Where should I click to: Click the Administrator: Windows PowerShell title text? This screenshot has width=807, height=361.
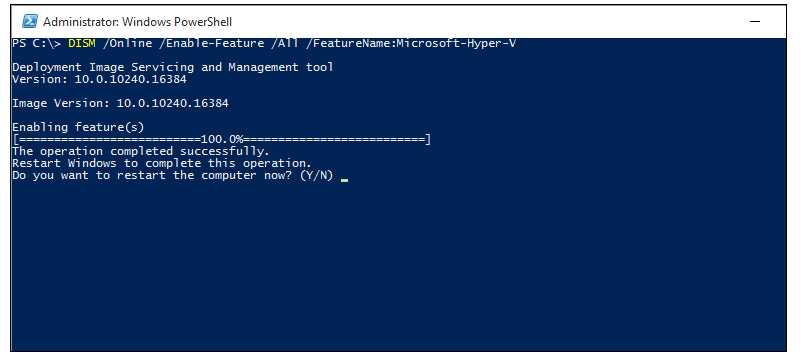[x=137, y=22]
